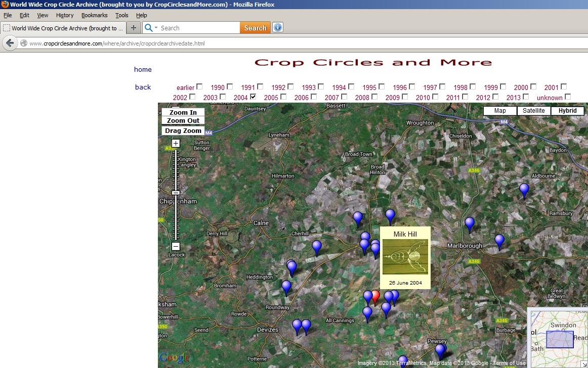Uncheck the 2004 year checkbox
The image size is (588, 368).
pos(253,97)
